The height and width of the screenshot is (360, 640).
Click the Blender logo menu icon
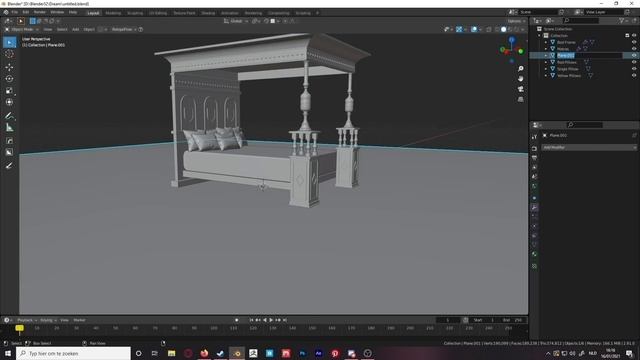pos(6,13)
